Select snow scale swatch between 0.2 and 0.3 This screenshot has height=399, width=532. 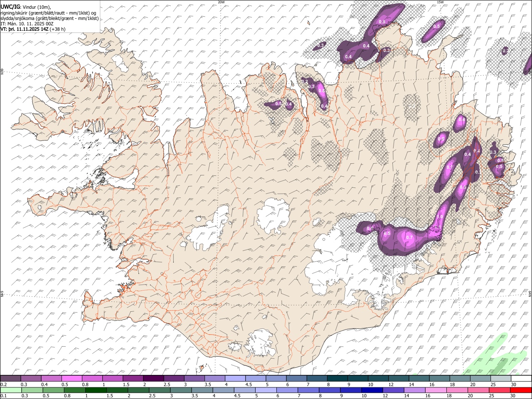(10, 379)
